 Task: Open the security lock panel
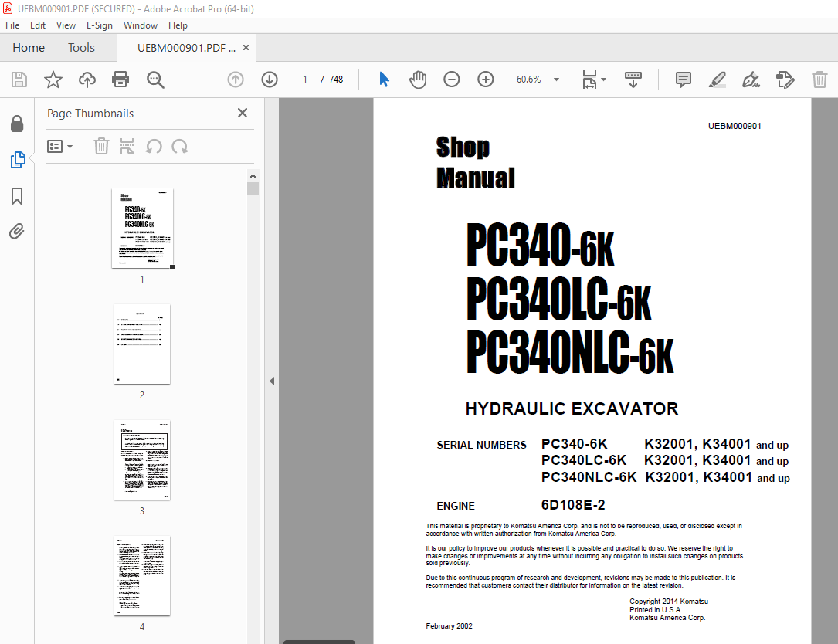tap(17, 124)
